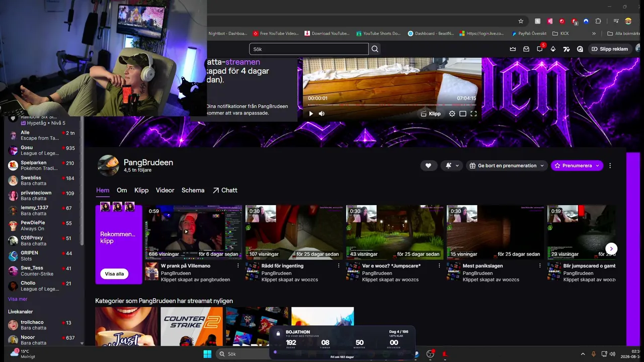Click the Twitch search magnifier button

pos(375,49)
